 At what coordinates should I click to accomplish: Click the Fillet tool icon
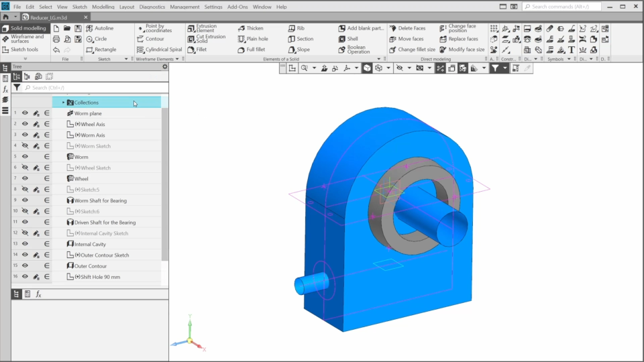click(192, 50)
